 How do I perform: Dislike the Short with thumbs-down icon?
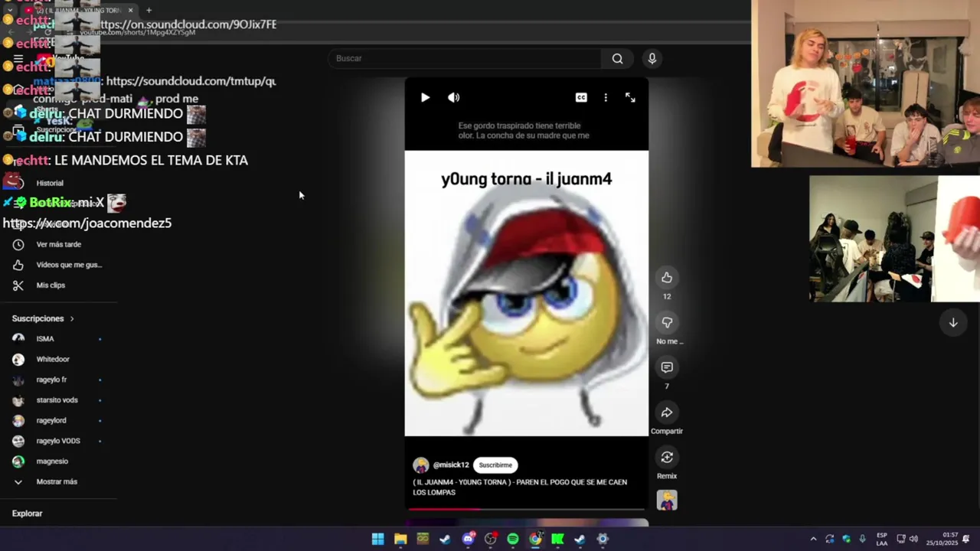point(667,322)
